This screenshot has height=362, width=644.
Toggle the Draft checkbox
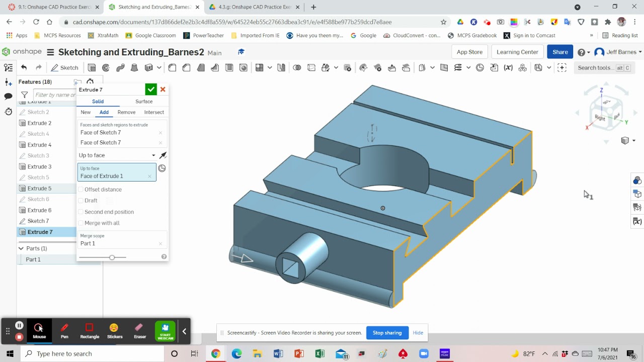[81, 201]
